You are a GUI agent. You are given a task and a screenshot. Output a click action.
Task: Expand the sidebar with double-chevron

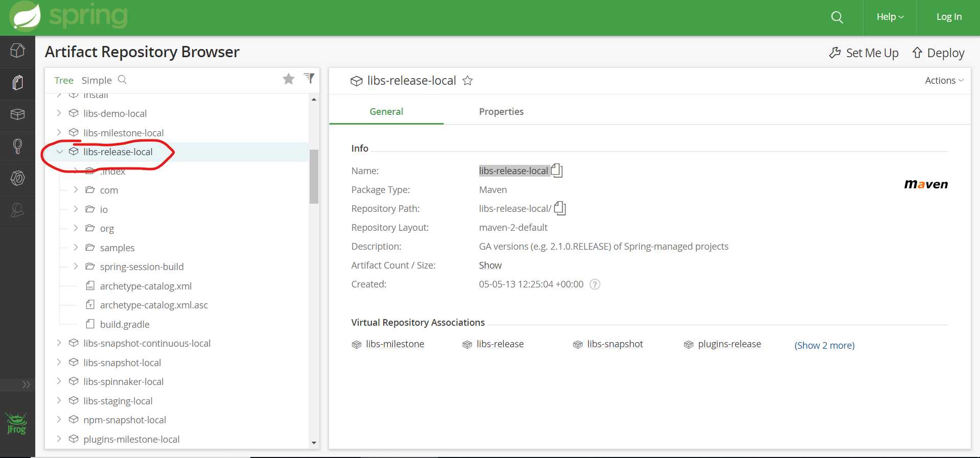[x=26, y=384]
